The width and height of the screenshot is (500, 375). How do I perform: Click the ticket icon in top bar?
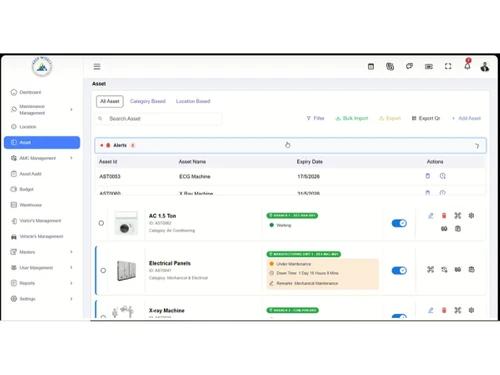(429, 67)
